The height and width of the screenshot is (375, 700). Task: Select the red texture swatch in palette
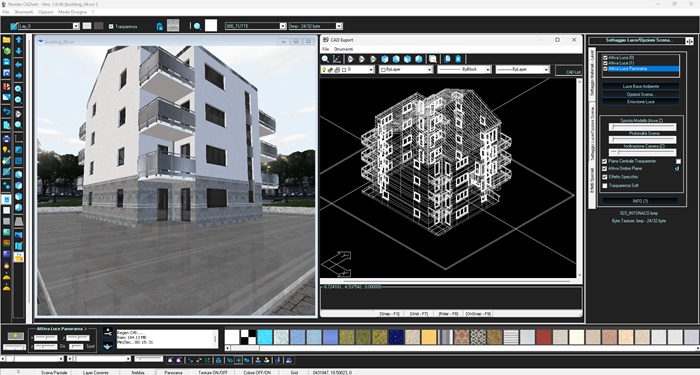click(x=544, y=337)
